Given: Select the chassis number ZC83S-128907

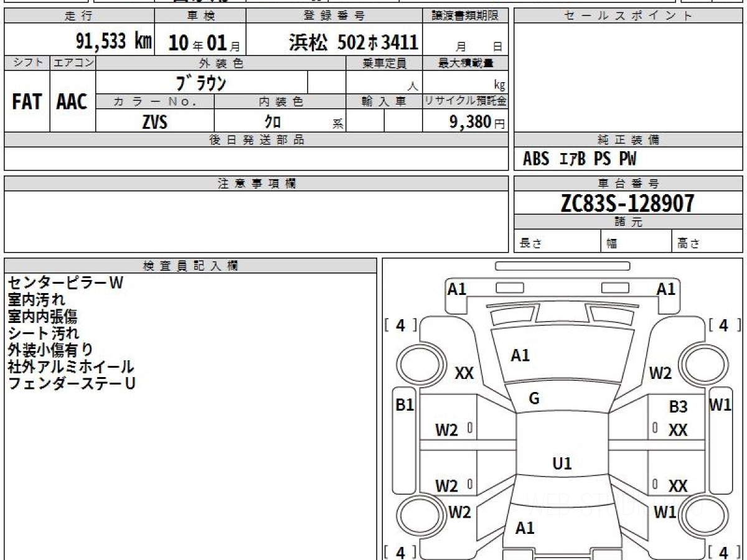Looking at the screenshot, I should pos(627,203).
